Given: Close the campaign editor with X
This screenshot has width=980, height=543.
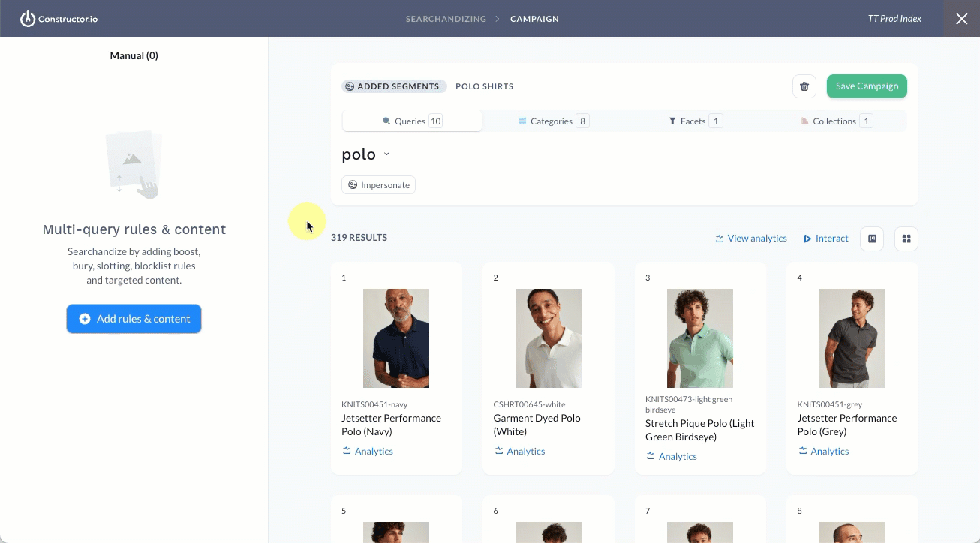Looking at the screenshot, I should point(961,19).
